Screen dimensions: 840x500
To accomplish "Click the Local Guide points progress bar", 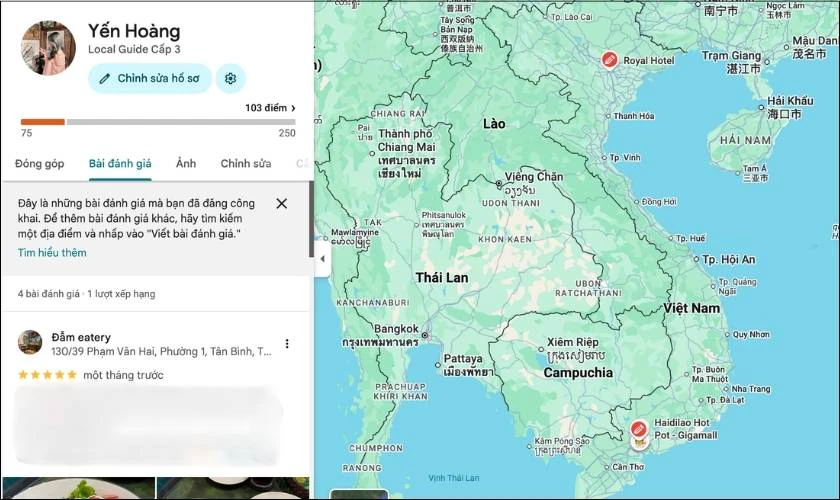I will coord(158,122).
